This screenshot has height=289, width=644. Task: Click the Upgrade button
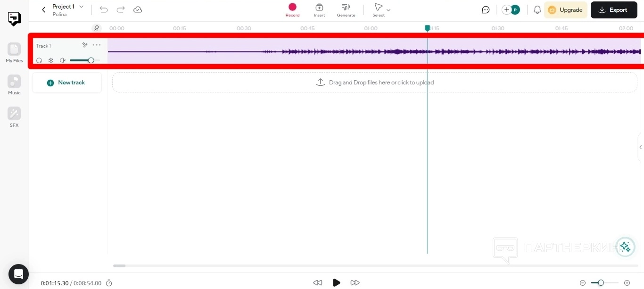pyautogui.click(x=565, y=10)
